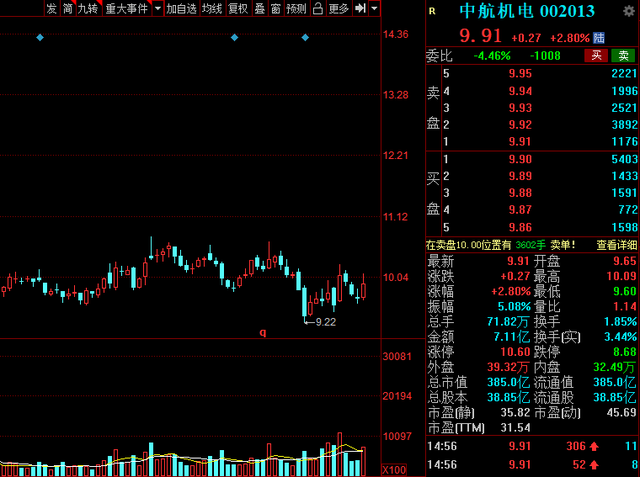The height and width of the screenshot is (477, 640).
Task: Select sell level 5 price 9.95
Action: click(x=520, y=73)
